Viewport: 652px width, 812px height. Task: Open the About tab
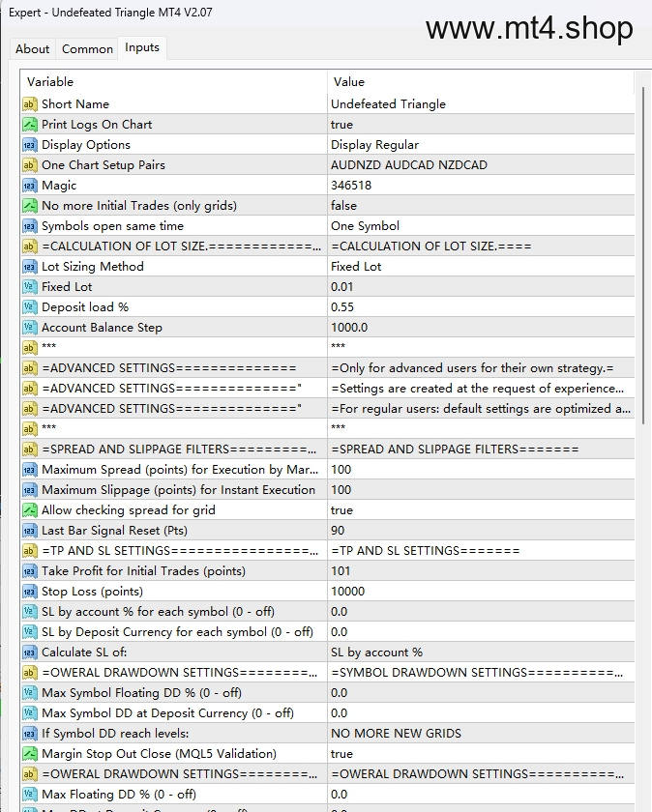pyautogui.click(x=32, y=48)
